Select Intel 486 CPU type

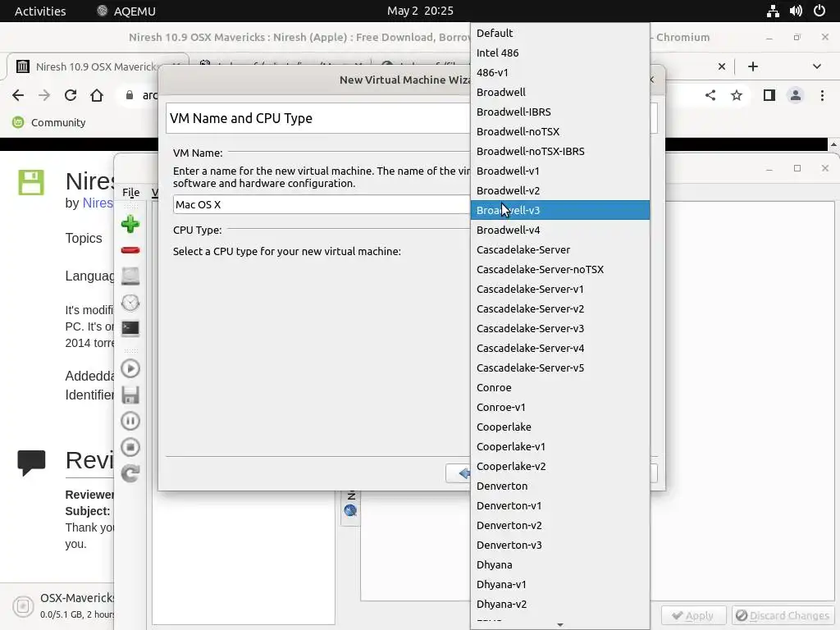(559, 52)
